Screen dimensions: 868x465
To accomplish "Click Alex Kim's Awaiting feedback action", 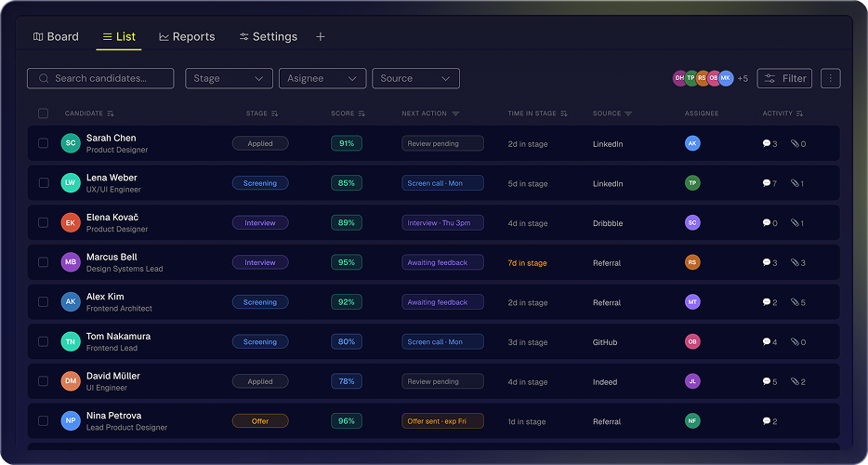I will [x=443, y=302].
